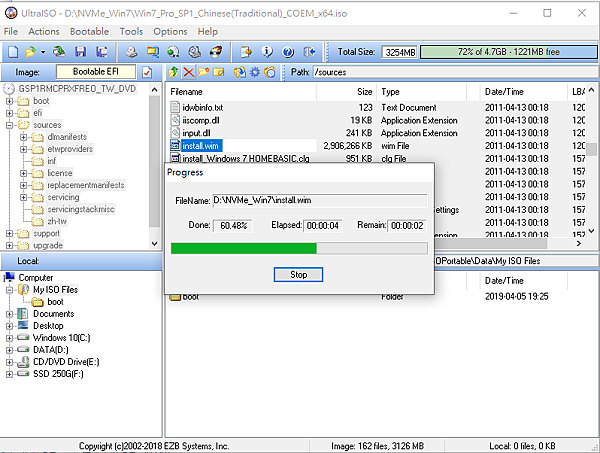Image resolution: width=600 pixels, height=453 pixels.
Task: Click the Info properties toolbar icon
Action: (x=267, y=52)
